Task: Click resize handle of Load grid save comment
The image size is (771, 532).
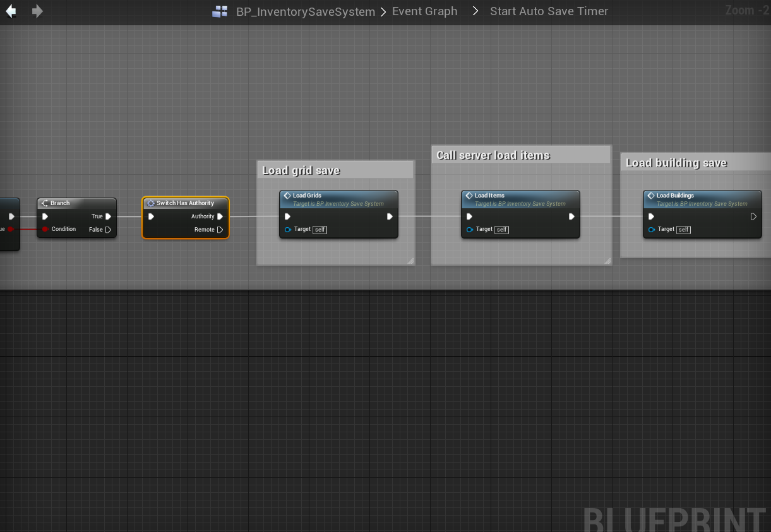Action: [410, 261]
